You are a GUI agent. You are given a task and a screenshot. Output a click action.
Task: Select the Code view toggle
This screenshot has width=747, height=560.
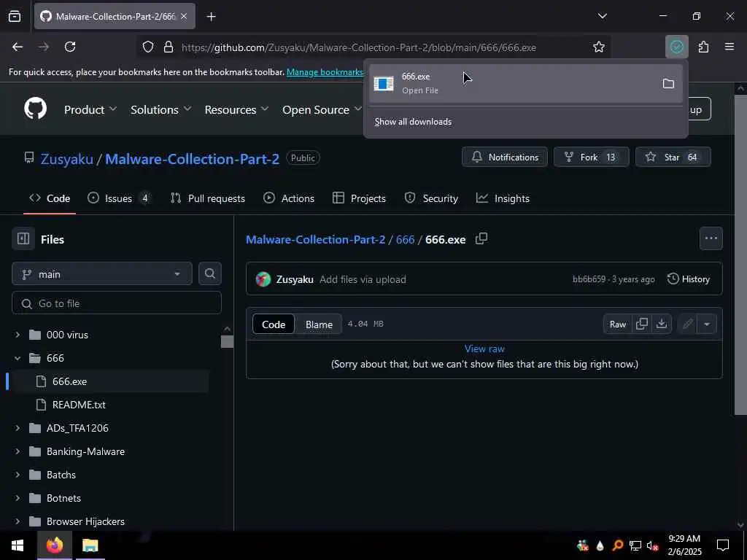274,324
